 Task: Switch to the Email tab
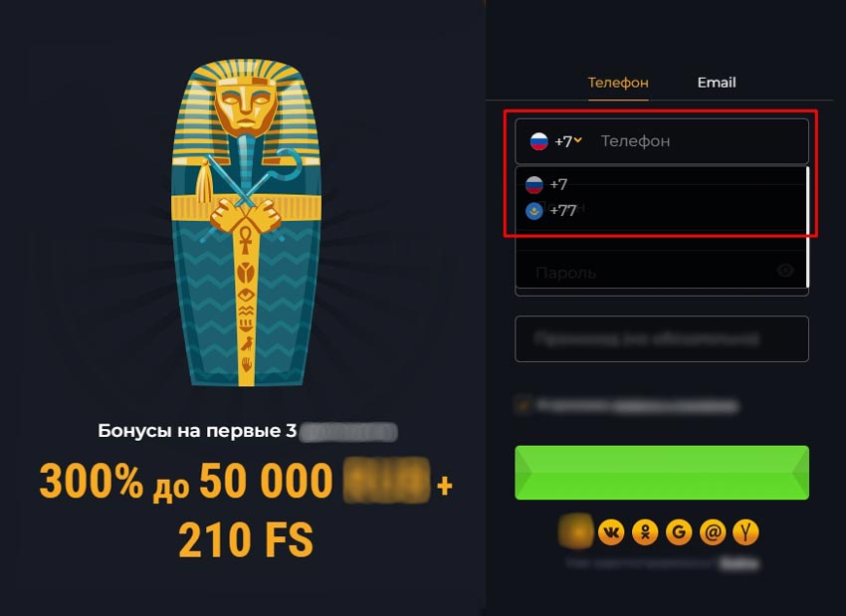click(717, 83)
